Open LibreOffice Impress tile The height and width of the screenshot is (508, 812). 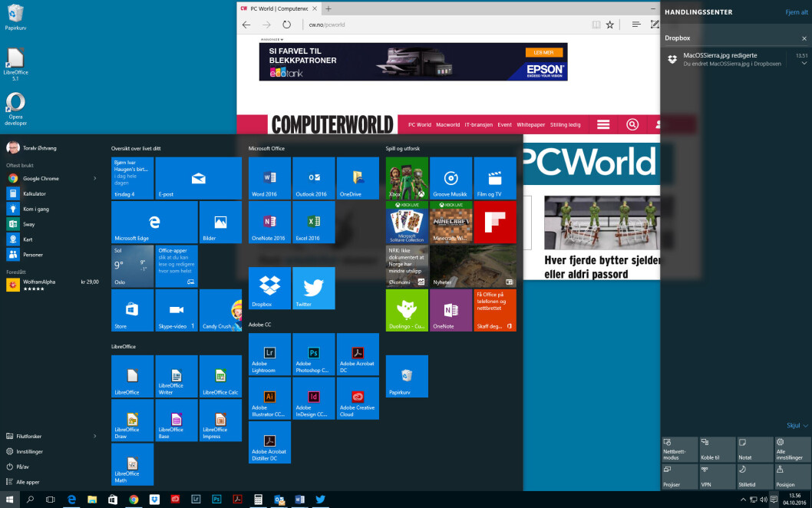pyautogui.click(x=220, y=421)
